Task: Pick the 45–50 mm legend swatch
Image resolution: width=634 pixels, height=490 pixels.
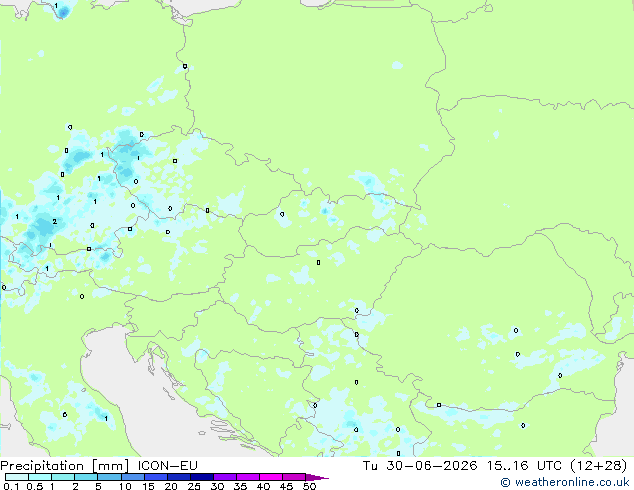Action: click(294, 477)
